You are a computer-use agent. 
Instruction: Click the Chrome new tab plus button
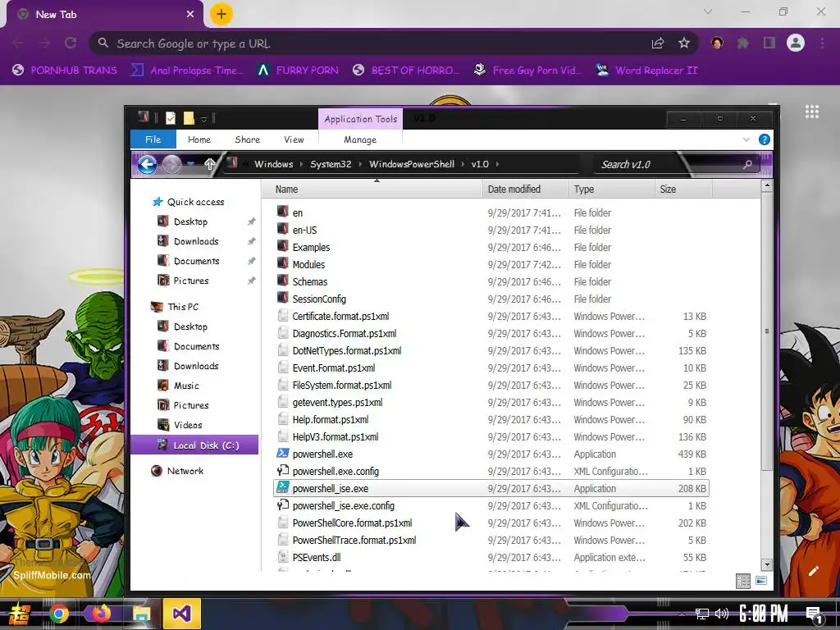pyautogui.click(x=221, y=15)
